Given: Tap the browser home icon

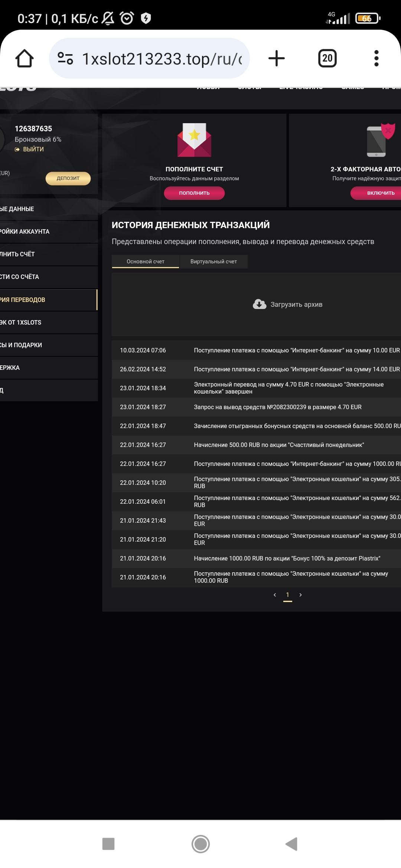Looking at the screenshot, I should click(x=25, y=59).
